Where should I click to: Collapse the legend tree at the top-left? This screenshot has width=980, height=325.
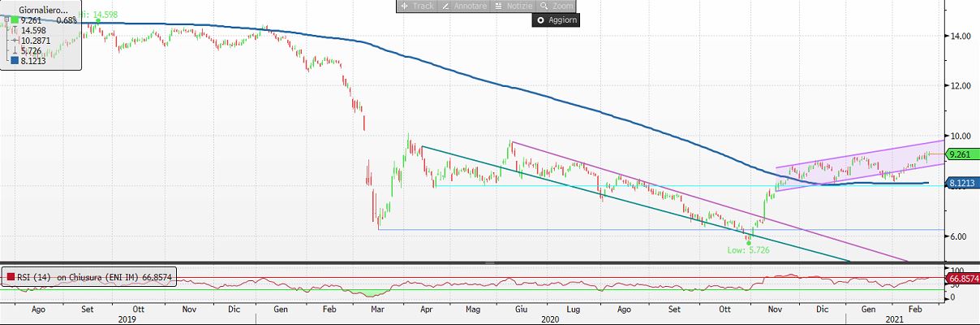pos(5,19)
